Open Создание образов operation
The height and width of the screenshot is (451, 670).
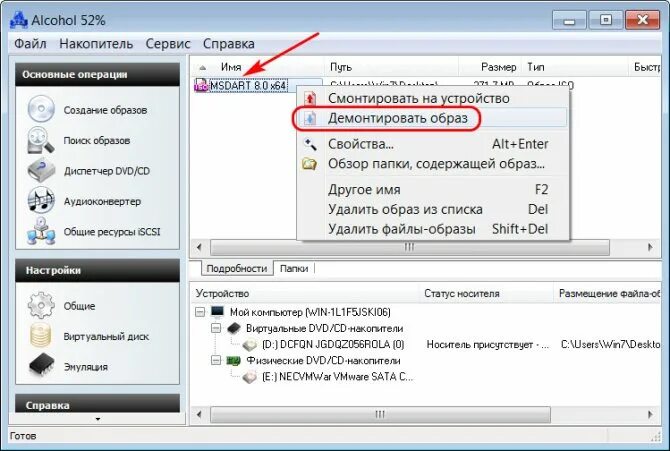tap(105, 110)
